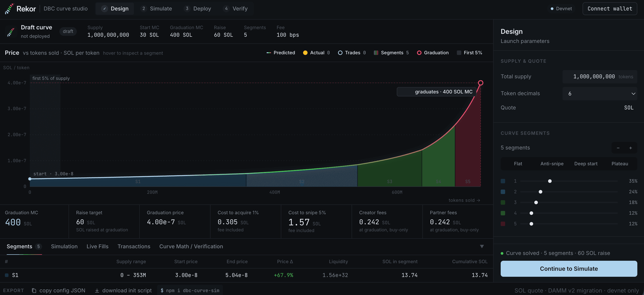Click the Connect wallet button

610,9
